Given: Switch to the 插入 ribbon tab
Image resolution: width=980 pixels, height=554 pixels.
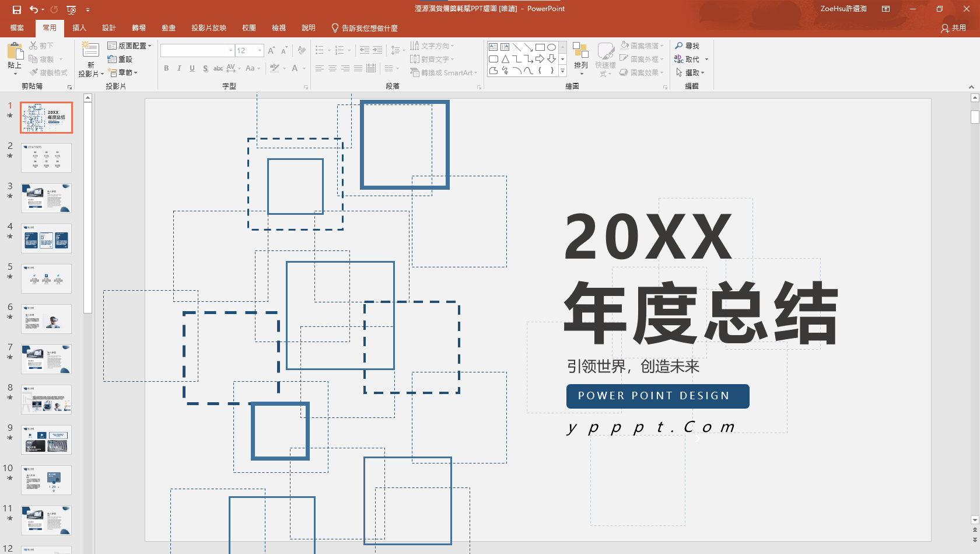Looking at the screenshot, I should [79, 28].
